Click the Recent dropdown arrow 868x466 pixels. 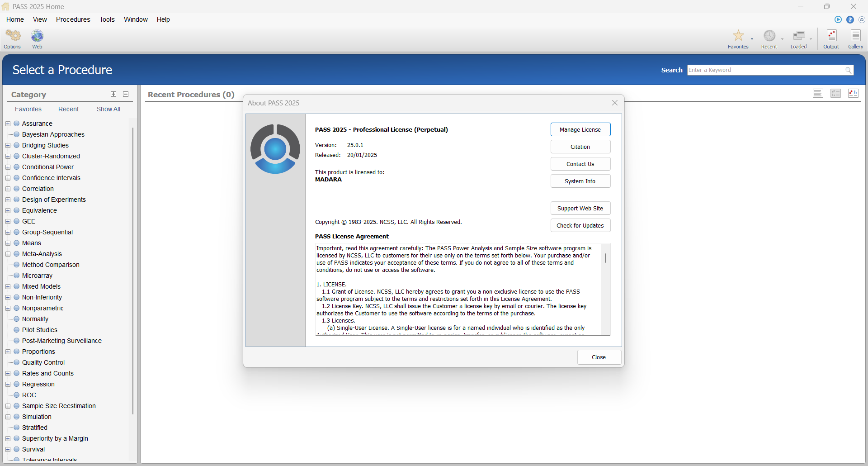coord(782,39)
